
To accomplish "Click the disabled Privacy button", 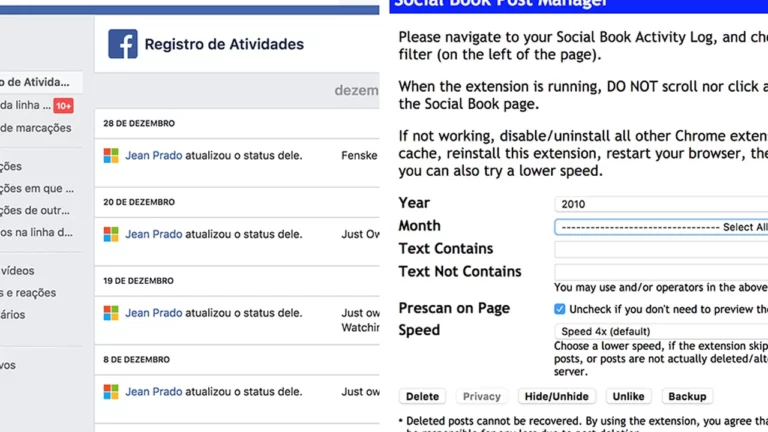I will (482, 396).
